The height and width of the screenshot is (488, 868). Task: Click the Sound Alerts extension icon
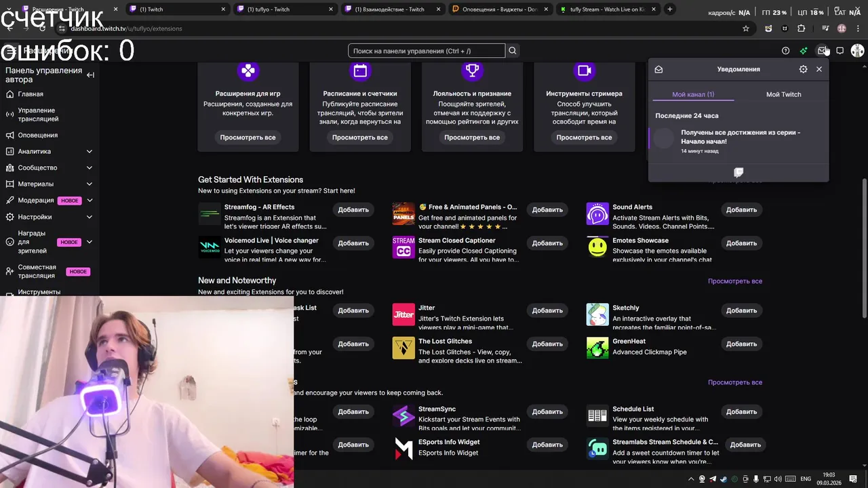click(x=597, y=214)
